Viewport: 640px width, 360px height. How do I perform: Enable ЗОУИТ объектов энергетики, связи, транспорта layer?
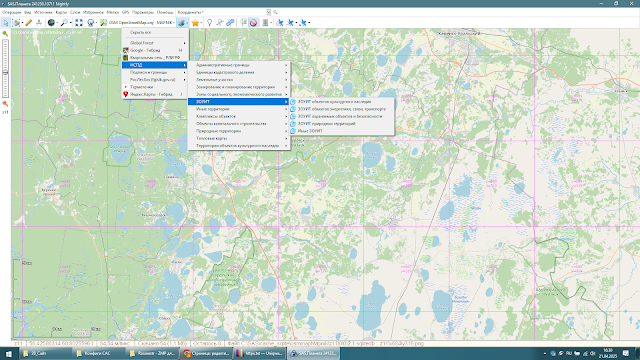342,109
